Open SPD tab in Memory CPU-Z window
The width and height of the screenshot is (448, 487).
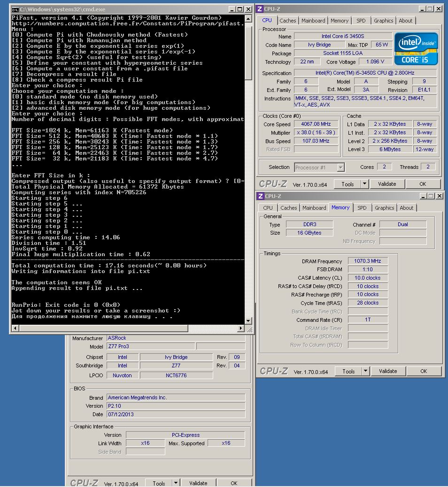[362, 208]
